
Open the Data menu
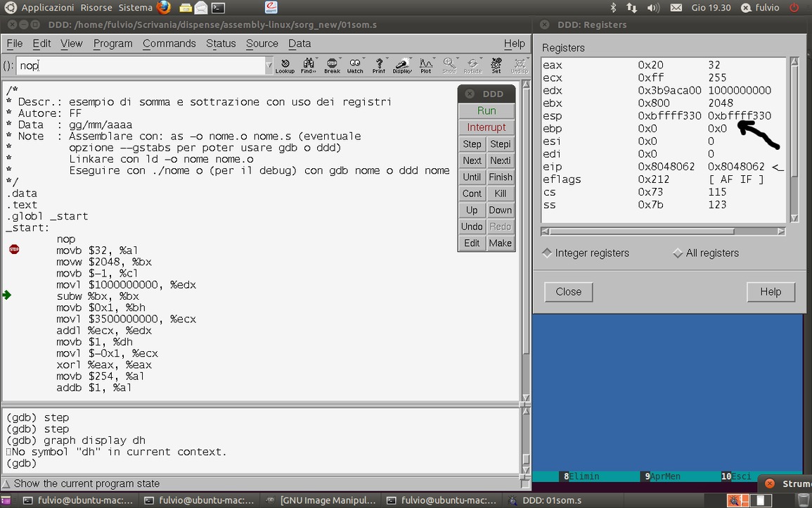299,44
